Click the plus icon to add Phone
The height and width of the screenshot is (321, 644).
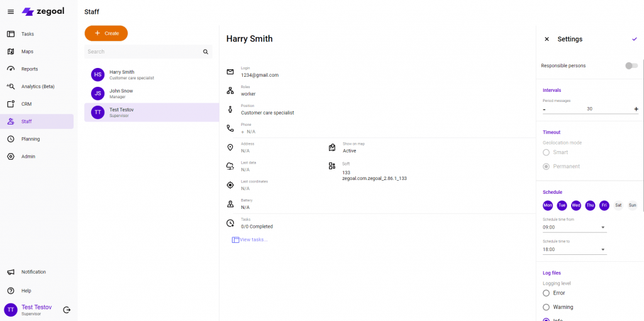[x=243, y=132]
